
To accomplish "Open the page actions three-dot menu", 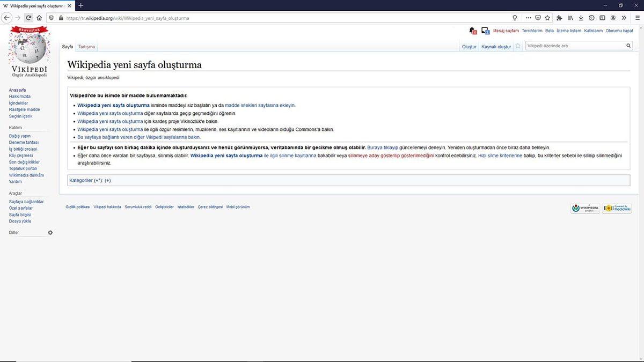I will (x=529, y=18).
